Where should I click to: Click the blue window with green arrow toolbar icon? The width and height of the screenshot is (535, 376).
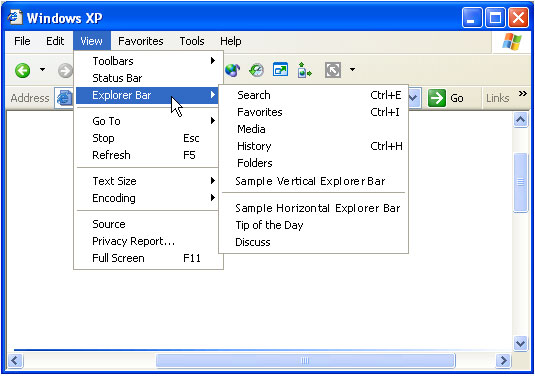pos(280,70)
